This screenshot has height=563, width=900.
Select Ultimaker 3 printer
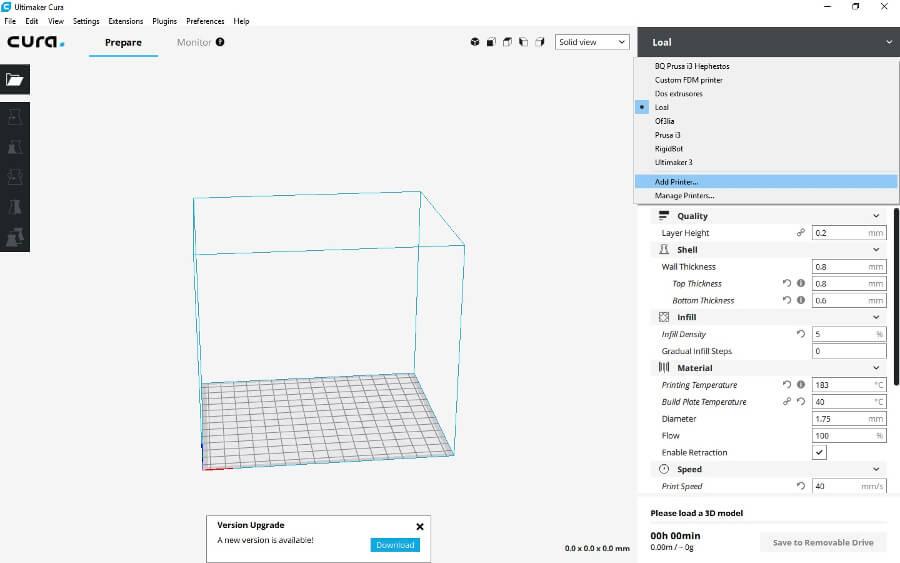(766, 162)
